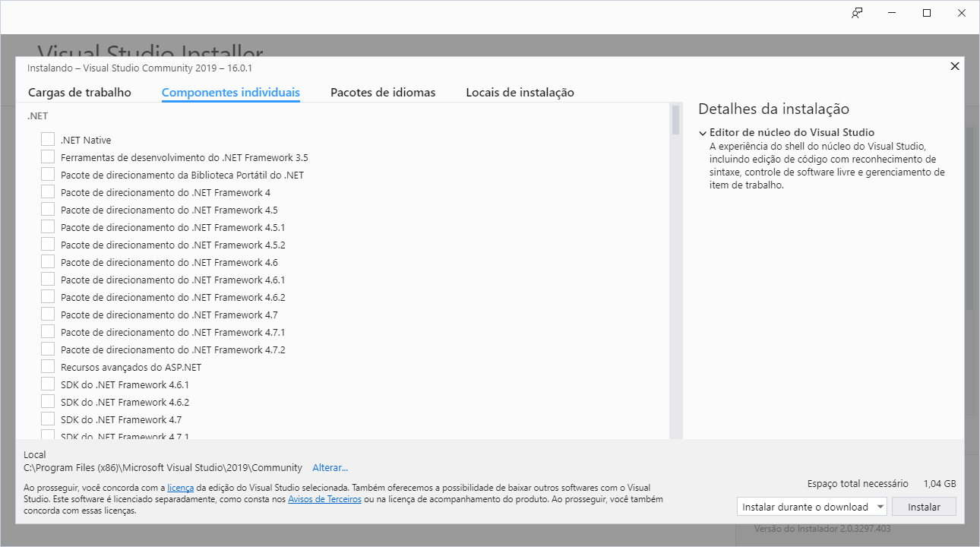Check SDK do .NET Framework 4.6.1
This screenshot has width=980, height=547.
click(48, 384)
